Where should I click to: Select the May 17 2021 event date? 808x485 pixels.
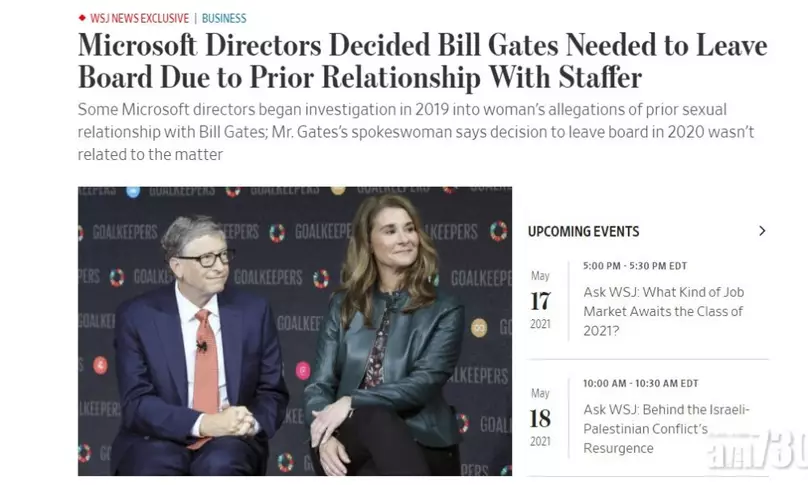[x=541, y=300]
